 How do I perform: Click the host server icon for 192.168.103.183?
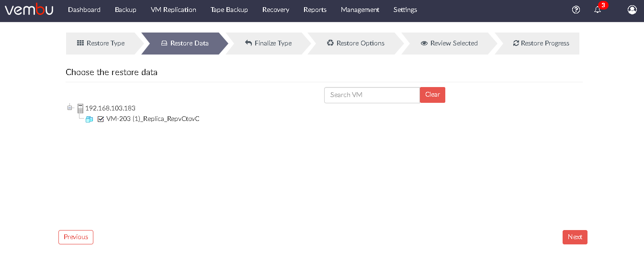(80, 109)
